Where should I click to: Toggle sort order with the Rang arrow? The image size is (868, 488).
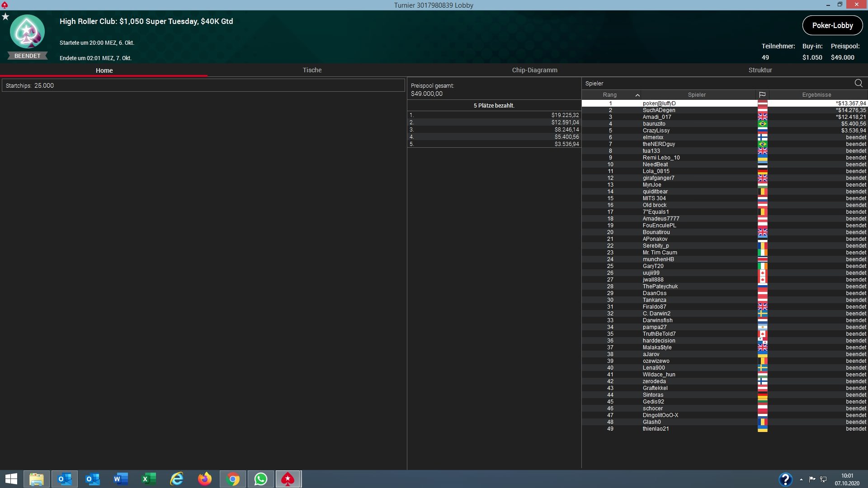(x=637, y=95)
